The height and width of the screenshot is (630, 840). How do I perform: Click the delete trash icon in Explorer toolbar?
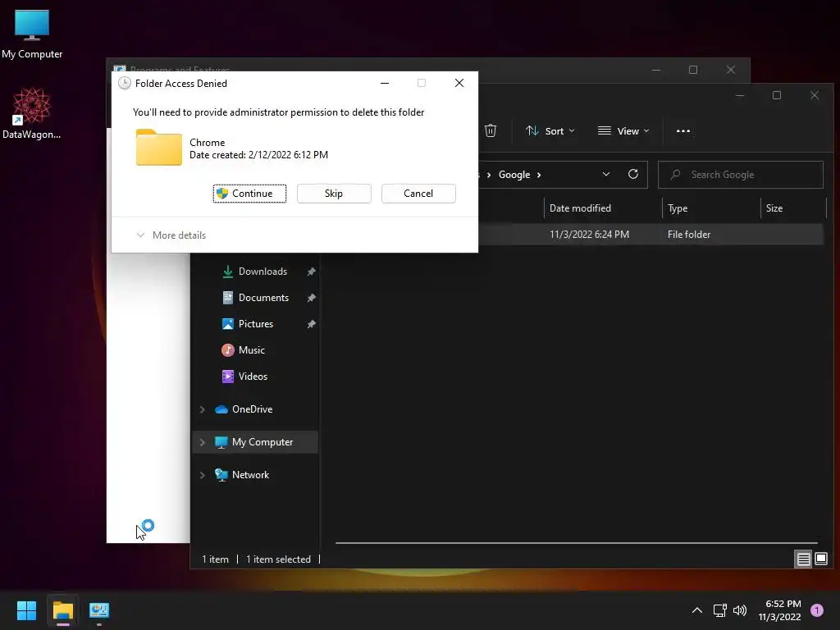pyautogui.click(x=491, y=130)
